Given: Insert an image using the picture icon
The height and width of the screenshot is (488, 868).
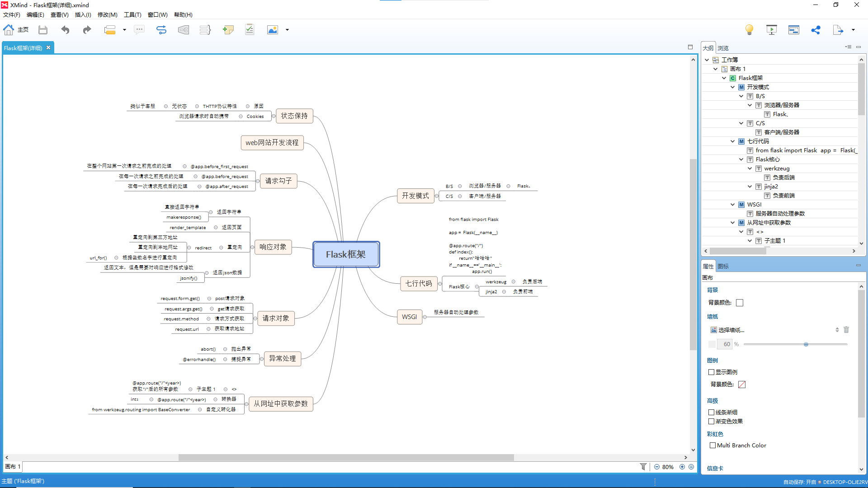Looking at the screenshot, I should coord(272,30).
